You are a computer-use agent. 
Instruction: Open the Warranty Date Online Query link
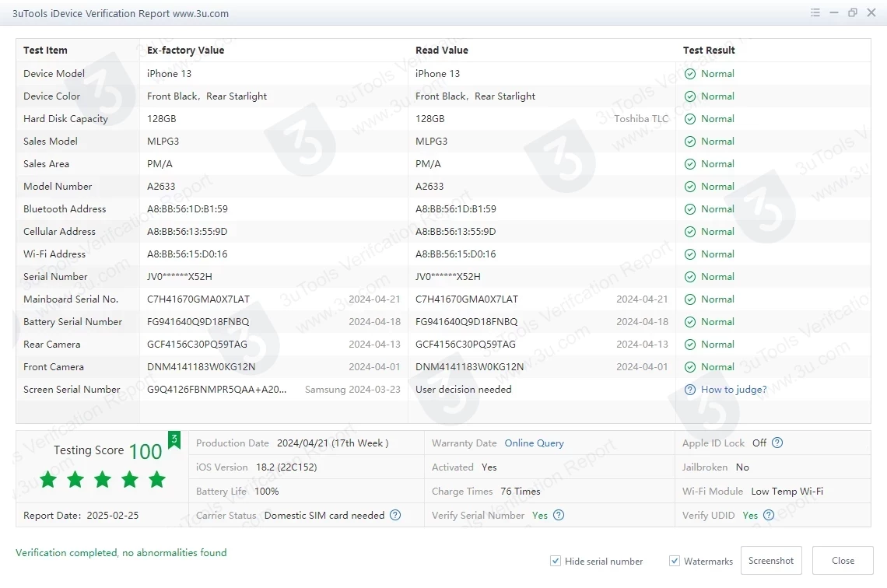pos(534,443)
